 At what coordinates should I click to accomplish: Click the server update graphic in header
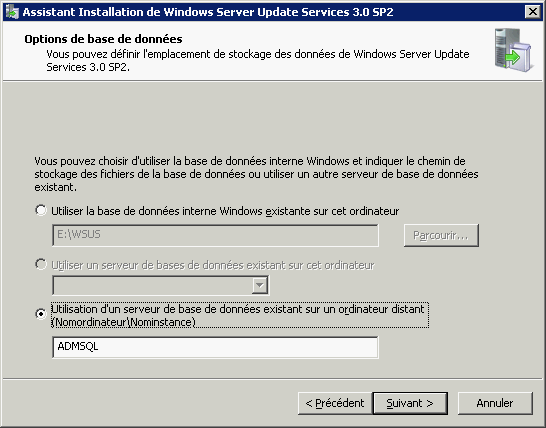point(514,51)
